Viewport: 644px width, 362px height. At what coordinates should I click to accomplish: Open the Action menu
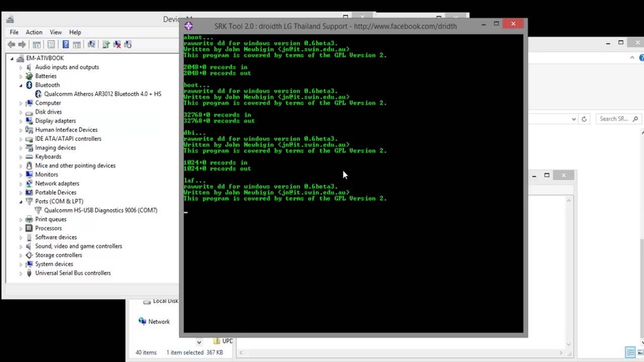click(x=34, y=32)
